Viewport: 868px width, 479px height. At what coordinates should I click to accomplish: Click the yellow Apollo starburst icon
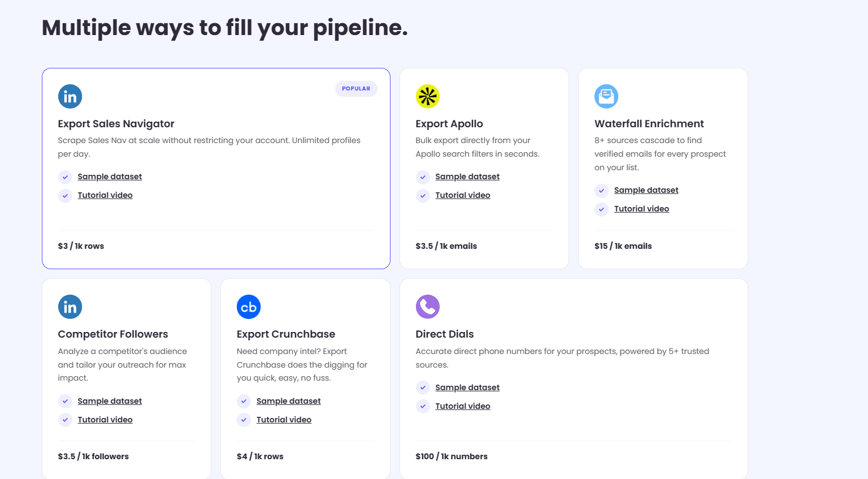pos(428,96)
